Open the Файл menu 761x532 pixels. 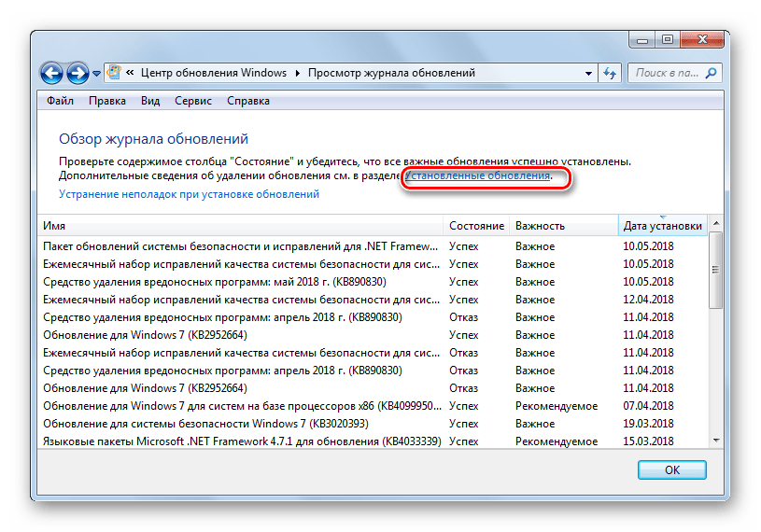(x=60, y=101)
